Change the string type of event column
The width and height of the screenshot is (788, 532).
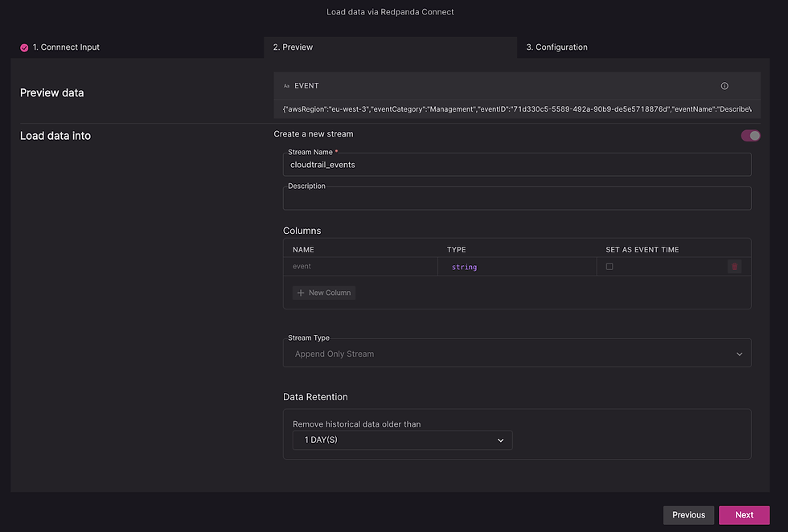point(465,268)
